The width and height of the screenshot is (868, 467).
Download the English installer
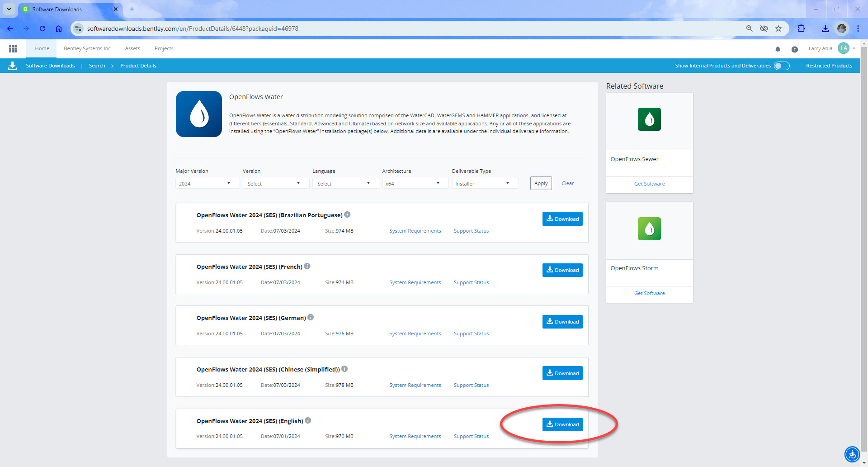pos(562,424)
